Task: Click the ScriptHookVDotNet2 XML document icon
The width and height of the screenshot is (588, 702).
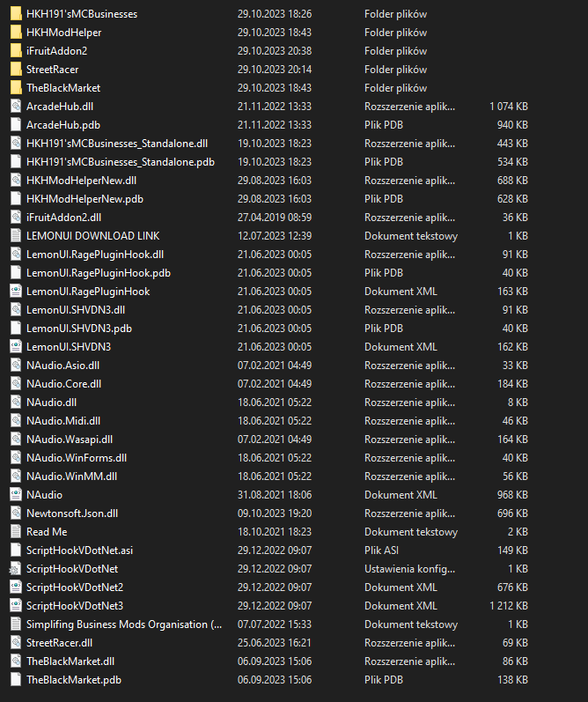Action: point(16,587)
